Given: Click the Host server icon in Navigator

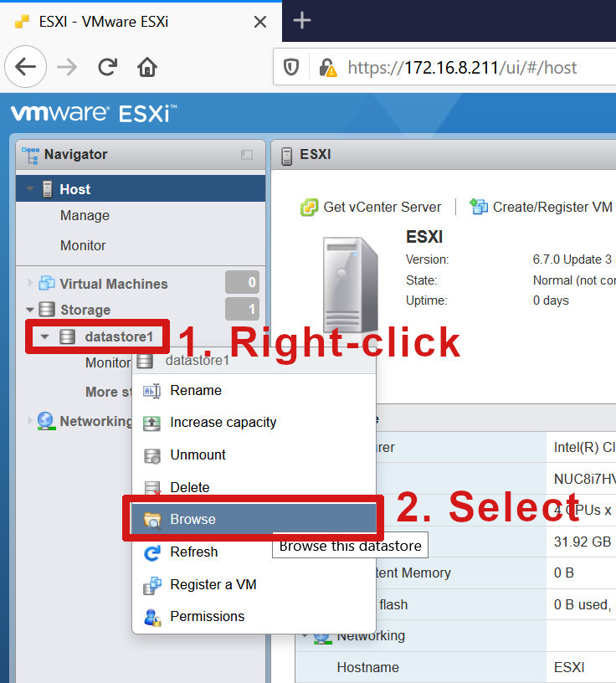Looking at the screenshot, I should [48, 189].
